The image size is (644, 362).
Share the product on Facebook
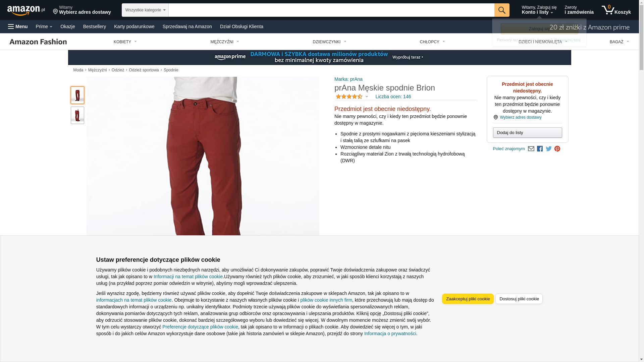click(540, 149)
